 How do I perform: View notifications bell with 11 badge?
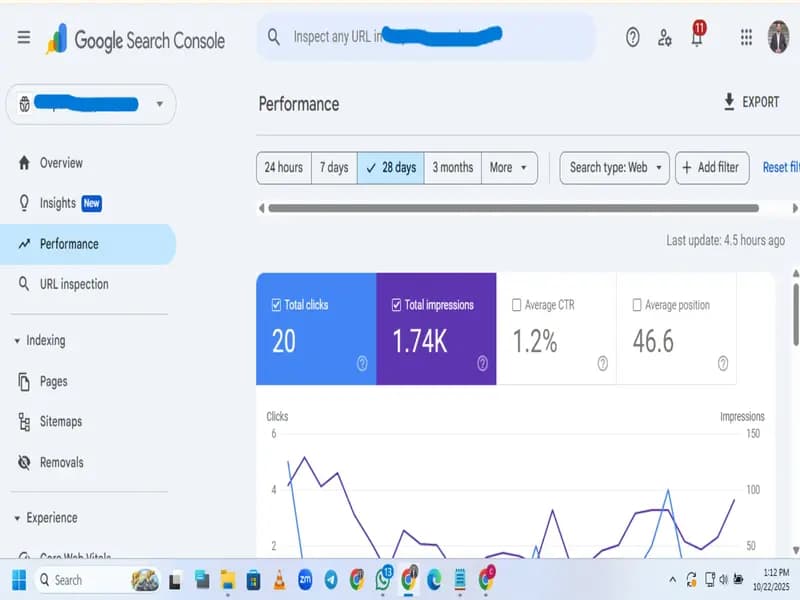click(x=697, y=35)
